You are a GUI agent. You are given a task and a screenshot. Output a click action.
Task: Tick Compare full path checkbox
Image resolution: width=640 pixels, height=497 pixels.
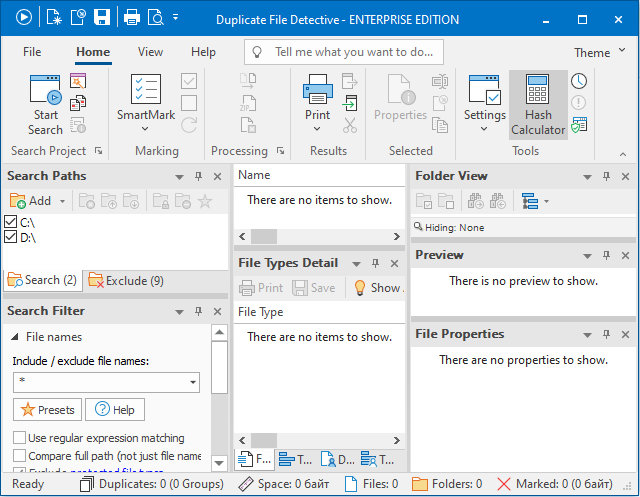[20, 456]
